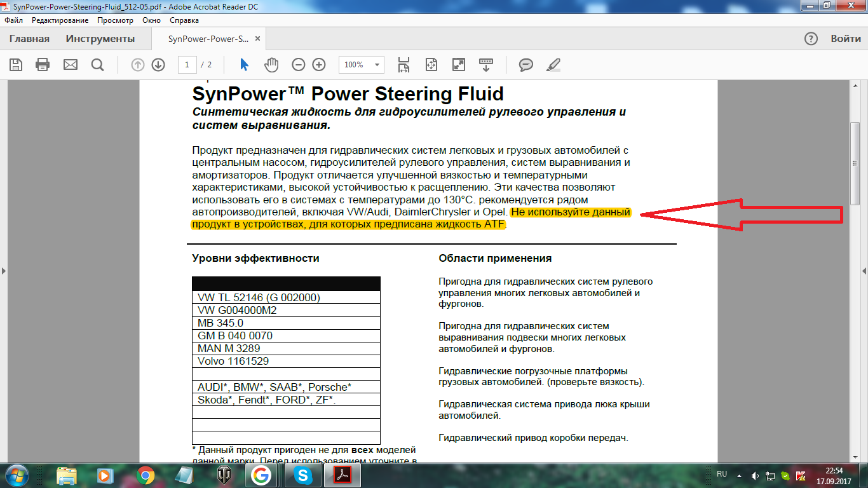Click the scrollbar up arrow
868x488 pixels.
[855, 86]
